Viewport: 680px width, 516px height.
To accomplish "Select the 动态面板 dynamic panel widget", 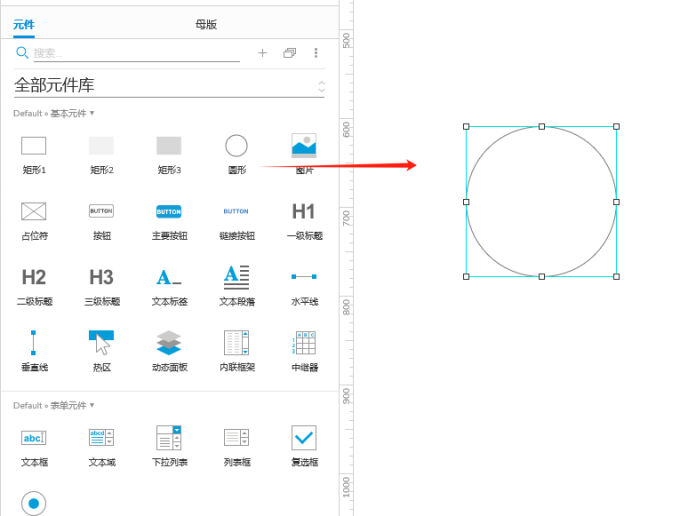I will click(169, 351).
